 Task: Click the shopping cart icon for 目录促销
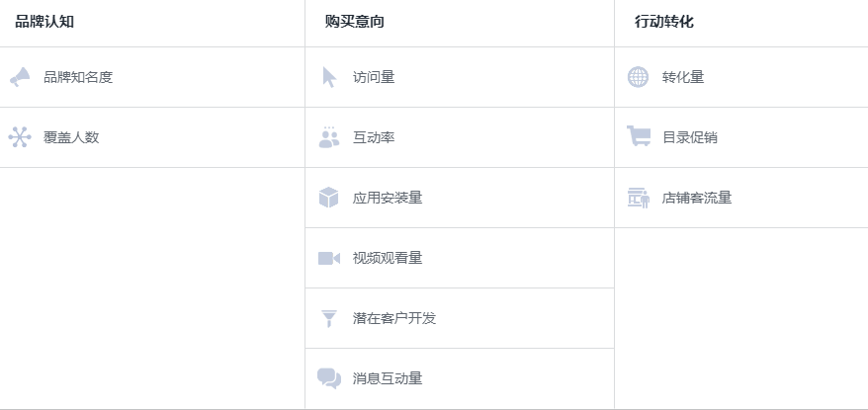tap(639, 137)
